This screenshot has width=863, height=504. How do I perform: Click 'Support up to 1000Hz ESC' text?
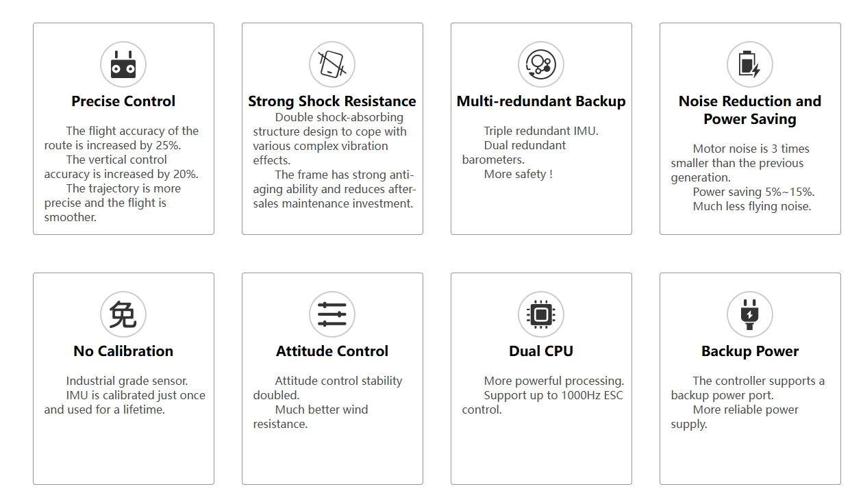553,395
